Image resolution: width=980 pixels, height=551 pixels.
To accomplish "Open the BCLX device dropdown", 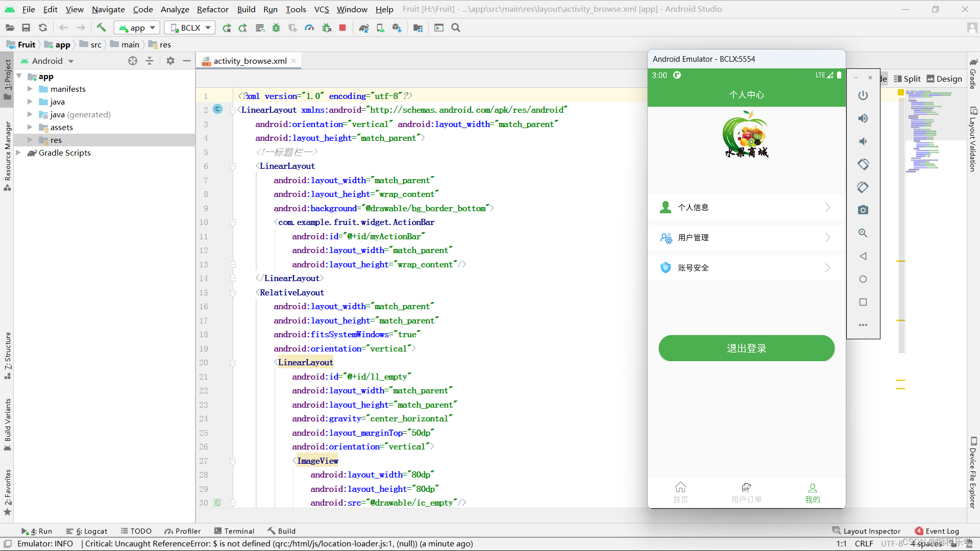I will click(190, 28).
